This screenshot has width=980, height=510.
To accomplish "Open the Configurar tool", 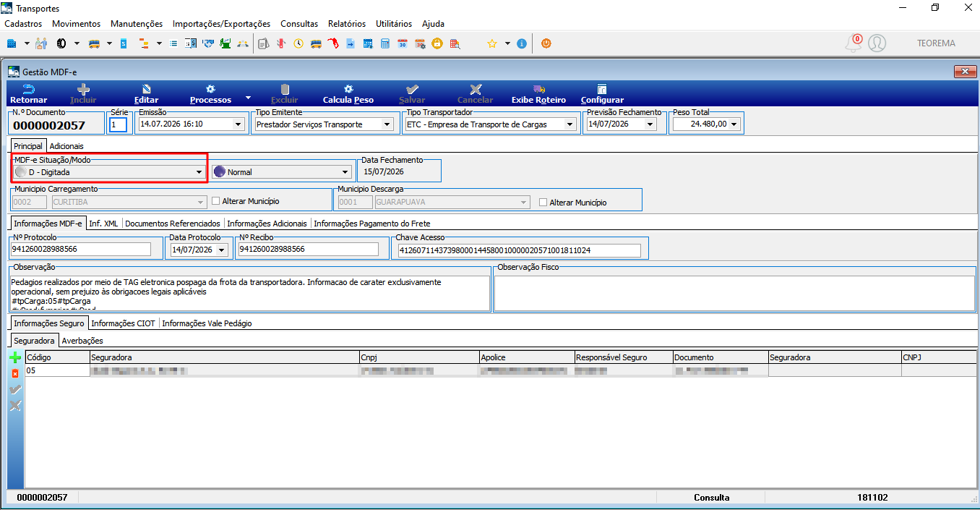I will click(602, 93).
